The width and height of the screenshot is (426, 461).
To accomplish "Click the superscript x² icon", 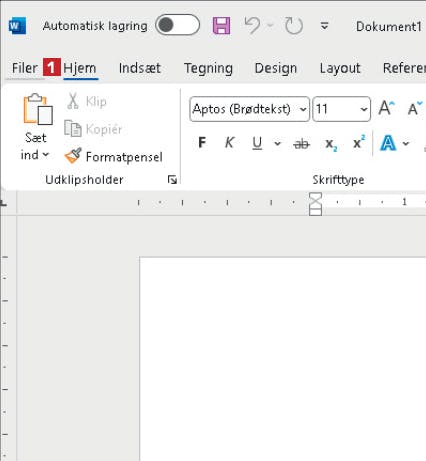I will point(359,143).
